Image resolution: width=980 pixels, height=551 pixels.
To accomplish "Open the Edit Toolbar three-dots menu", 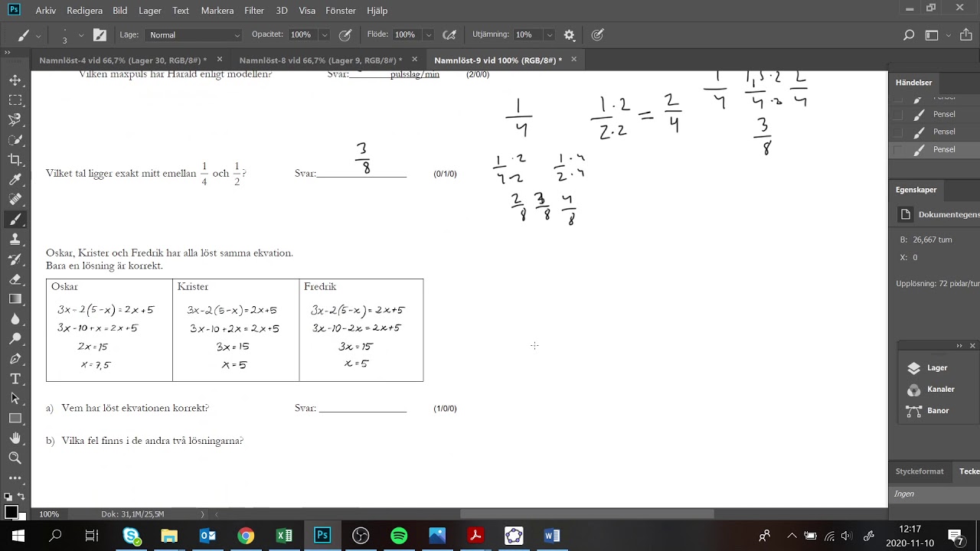I will (x=15, y=478).
